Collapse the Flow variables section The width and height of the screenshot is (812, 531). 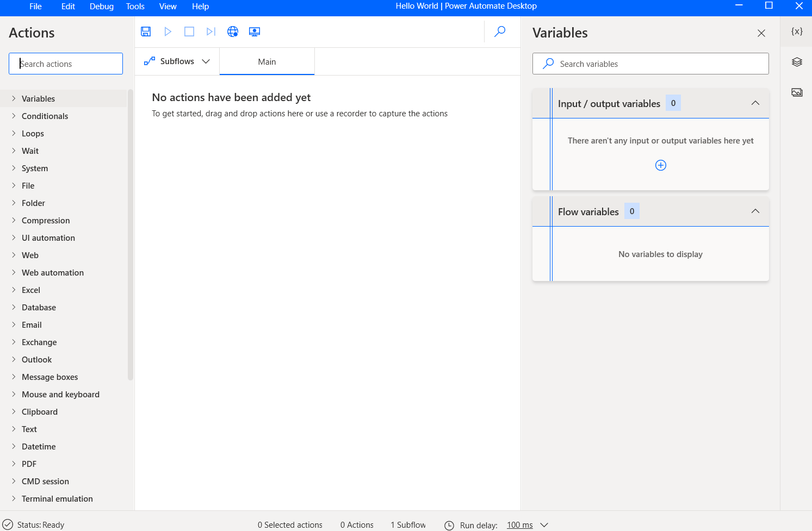click(x=755, y=211)
